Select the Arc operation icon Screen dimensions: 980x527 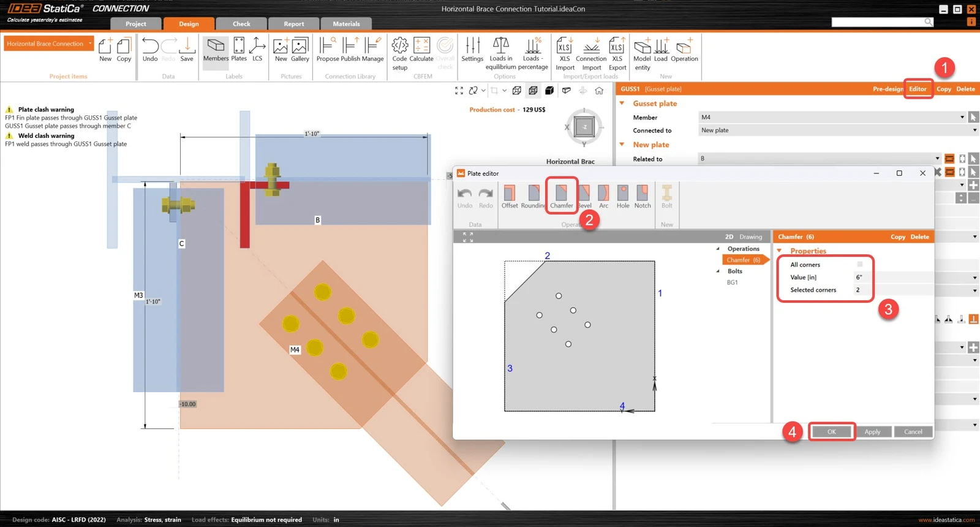604,197
